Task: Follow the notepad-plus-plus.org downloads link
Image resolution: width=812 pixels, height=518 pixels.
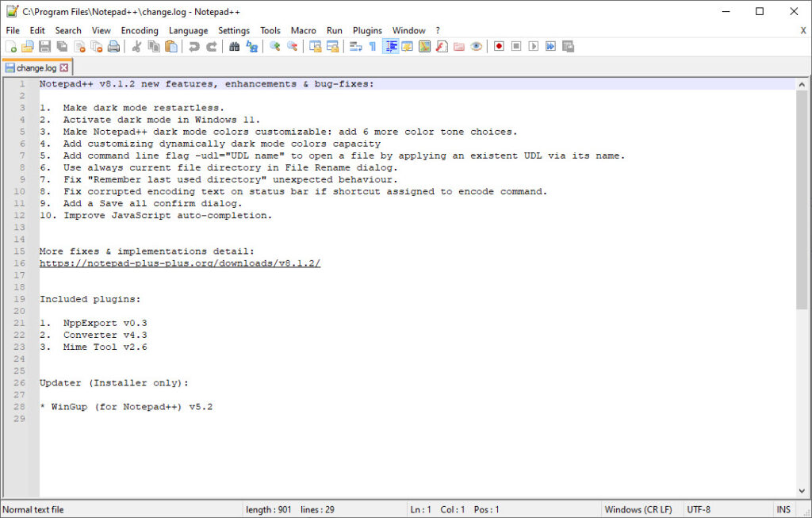Action: coord(180,263)
